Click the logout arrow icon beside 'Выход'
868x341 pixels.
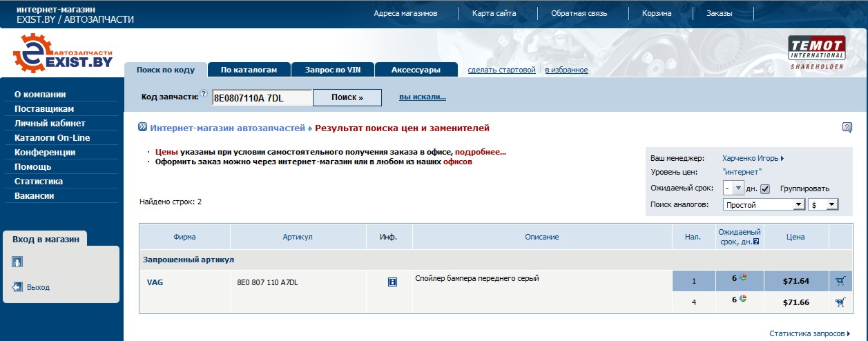[x=18, y=287]
